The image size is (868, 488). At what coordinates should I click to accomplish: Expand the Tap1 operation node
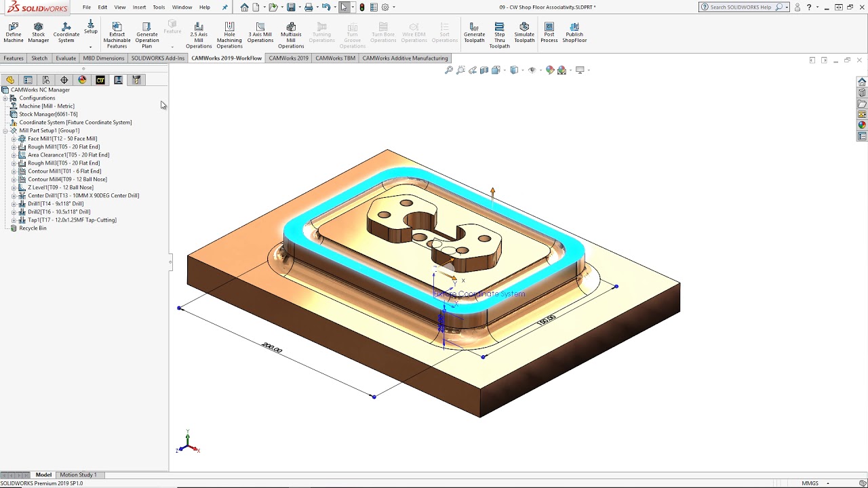pyautogui.click(x=14, y=220)
